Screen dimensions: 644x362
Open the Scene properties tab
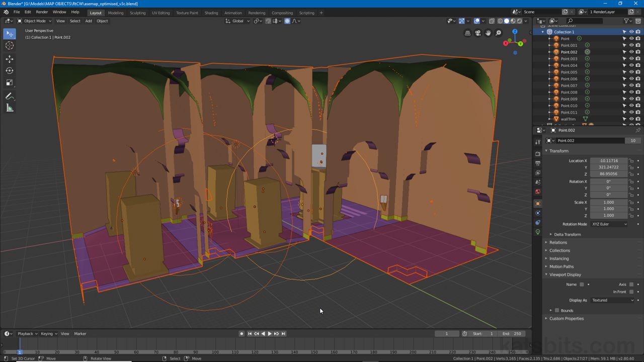point(538,182)
